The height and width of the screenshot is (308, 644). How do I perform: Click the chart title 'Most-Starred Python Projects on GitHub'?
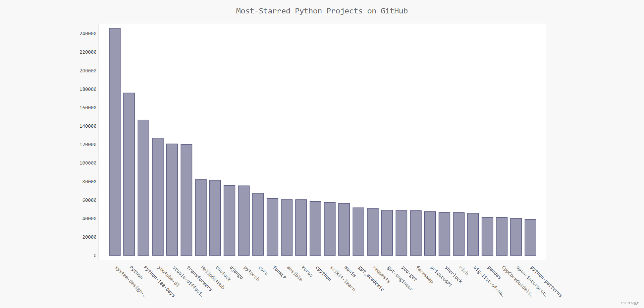(322, 11)
